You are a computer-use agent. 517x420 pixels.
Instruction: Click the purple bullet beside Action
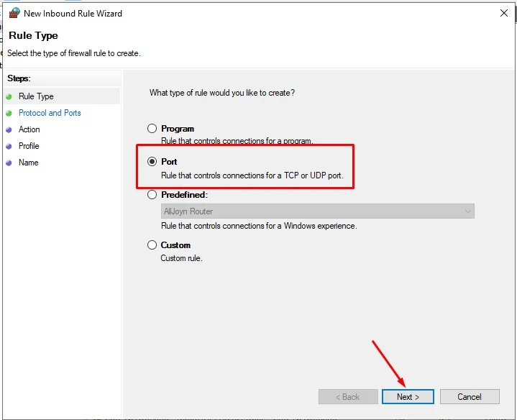(x=9, y=129)
